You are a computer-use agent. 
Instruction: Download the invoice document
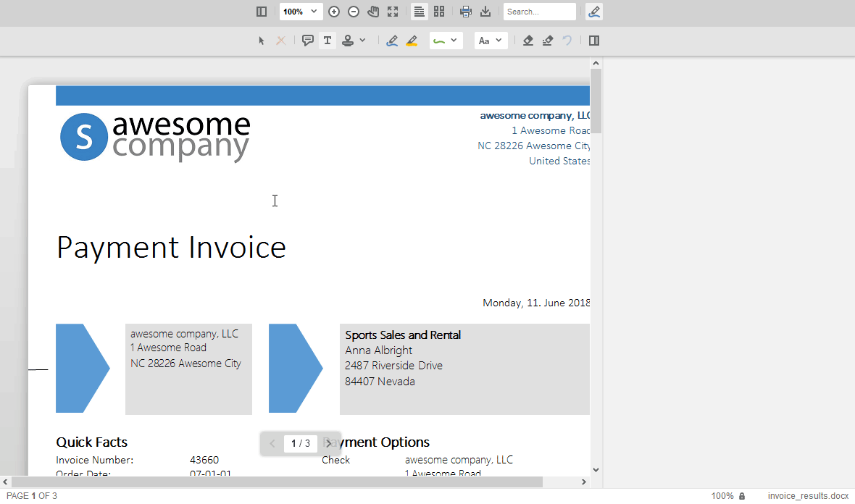click(x=485, y=12)
